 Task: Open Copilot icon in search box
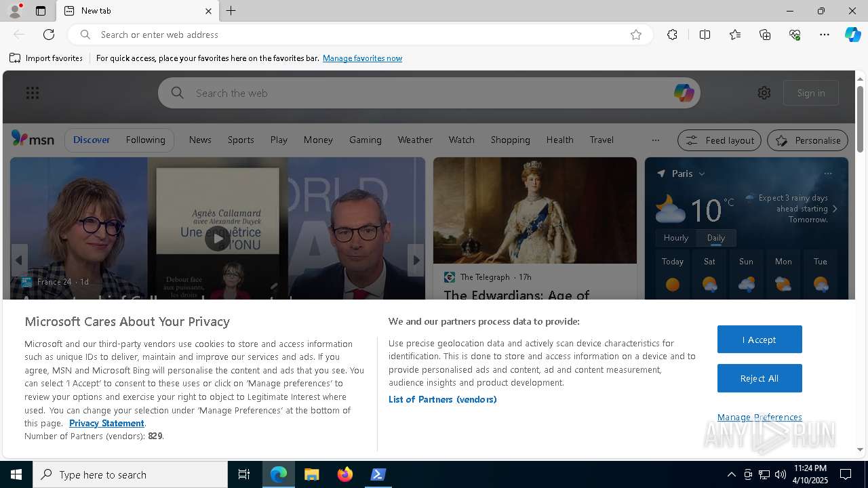point(684,93)
